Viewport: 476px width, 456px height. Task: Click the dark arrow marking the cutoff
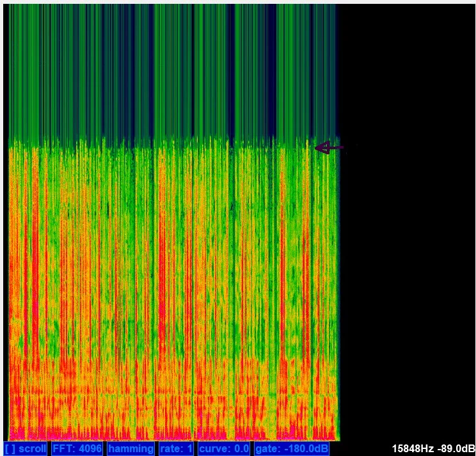(x=329, y=148)
